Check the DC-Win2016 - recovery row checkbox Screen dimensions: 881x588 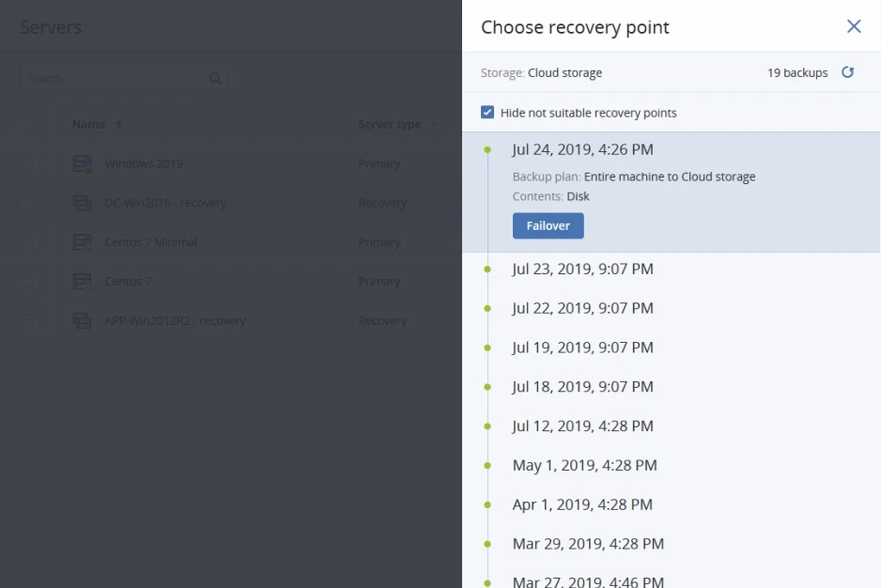tap(26, 203)
